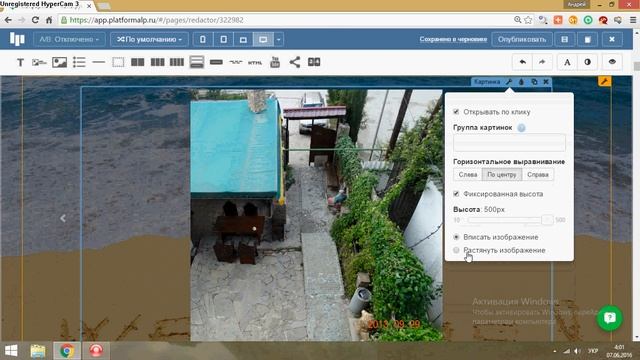Open section settings orange wrench

[x=604, y=81]
